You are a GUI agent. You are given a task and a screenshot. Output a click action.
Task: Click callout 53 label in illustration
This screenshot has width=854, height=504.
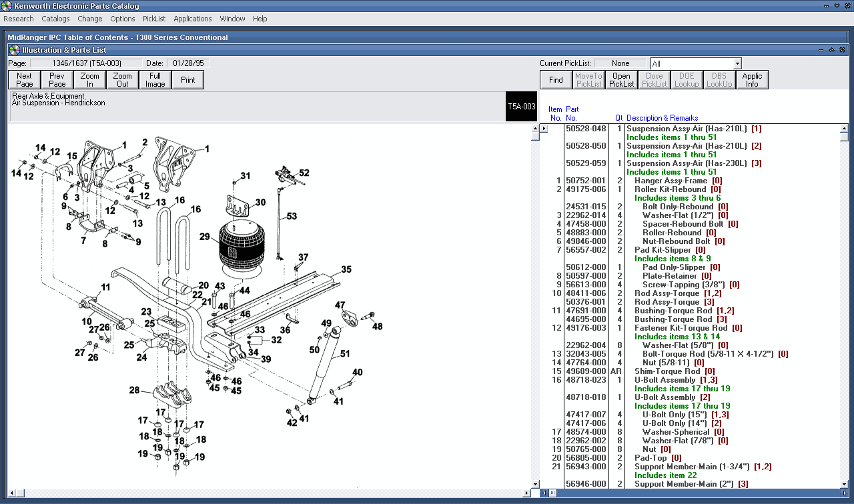pos(292,216)
